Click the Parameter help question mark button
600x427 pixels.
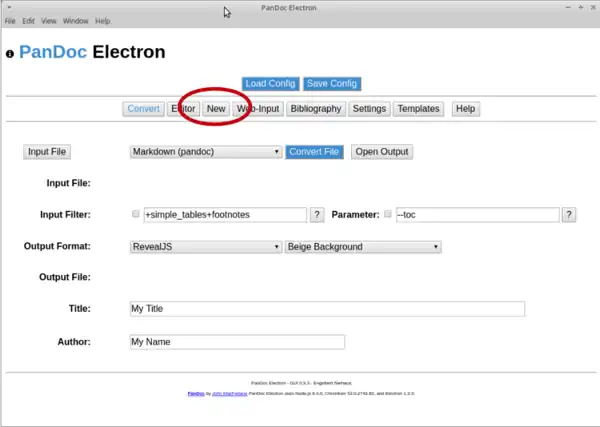tap(569, 215)
